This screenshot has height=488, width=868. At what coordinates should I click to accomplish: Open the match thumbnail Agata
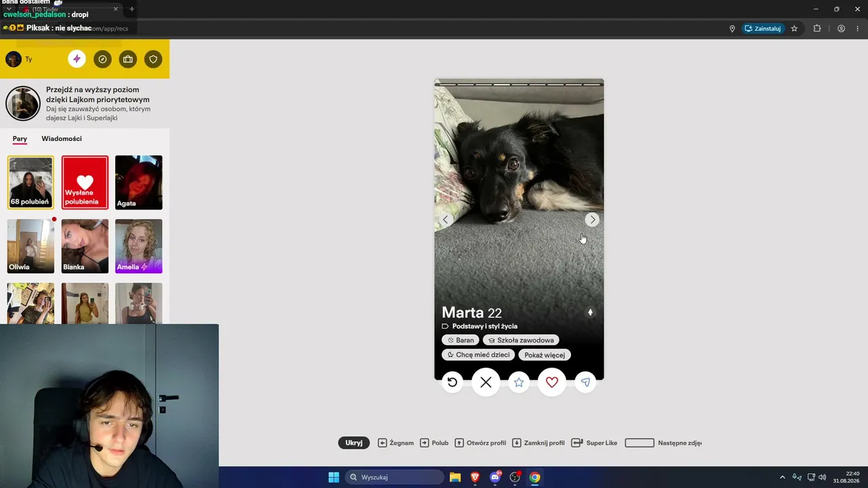click(138, 182)
